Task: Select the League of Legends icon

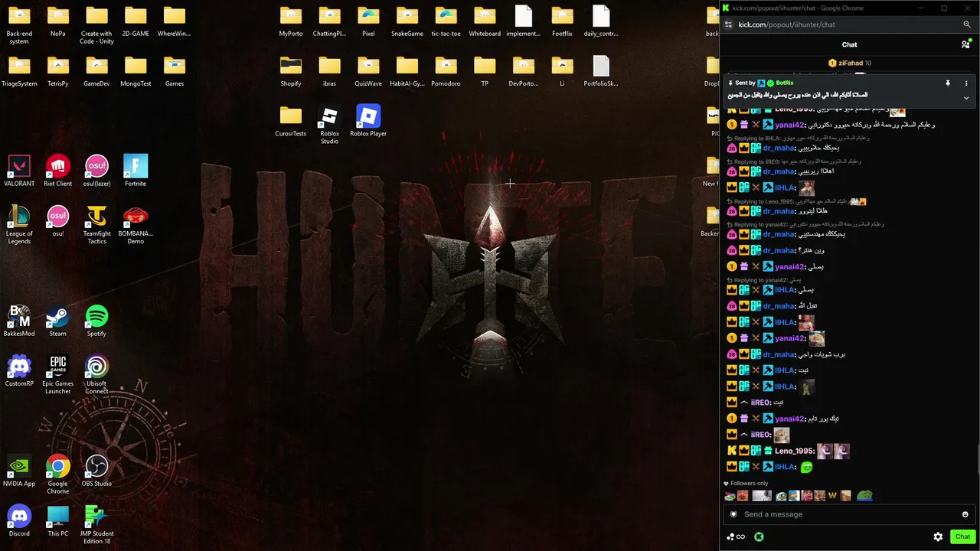Action: click(x=19, y=224)
